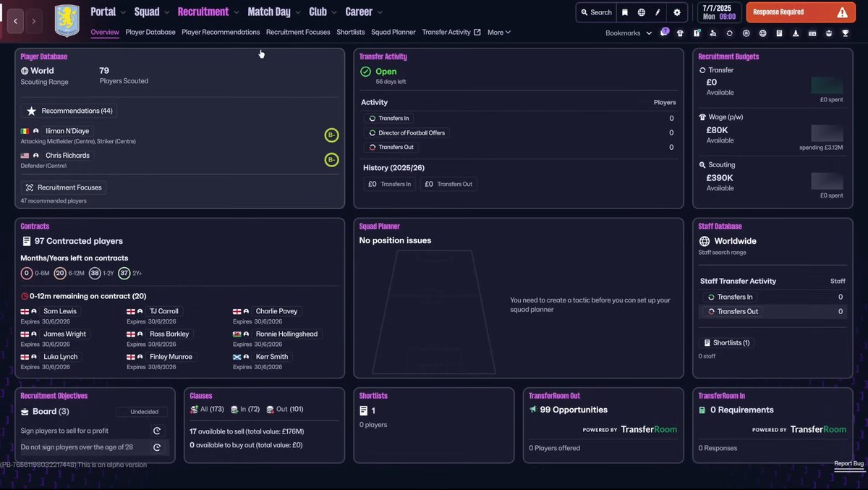Open the Player Recommendations tab
The height and width of the screenshot is (490, 868).
(221, 33)
